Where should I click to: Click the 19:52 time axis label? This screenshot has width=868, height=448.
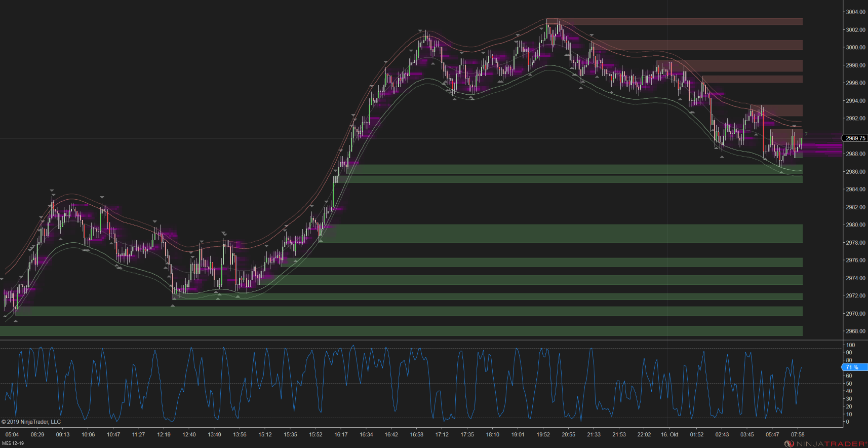coord(543,434)
